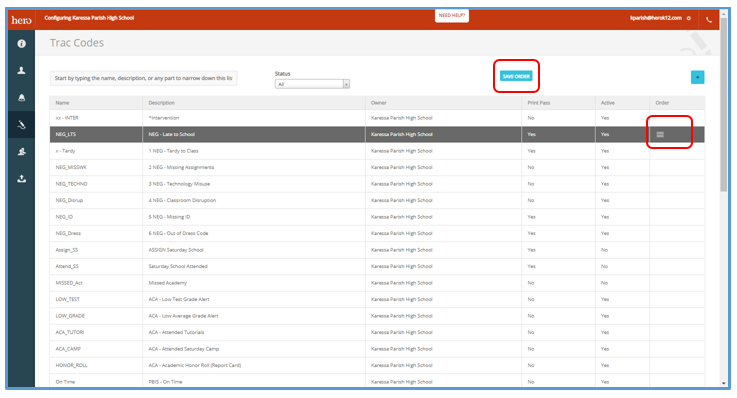This screenshot has width=737, height=398.
Task: Click the '*Intervention' description
Action: point(164,118)
